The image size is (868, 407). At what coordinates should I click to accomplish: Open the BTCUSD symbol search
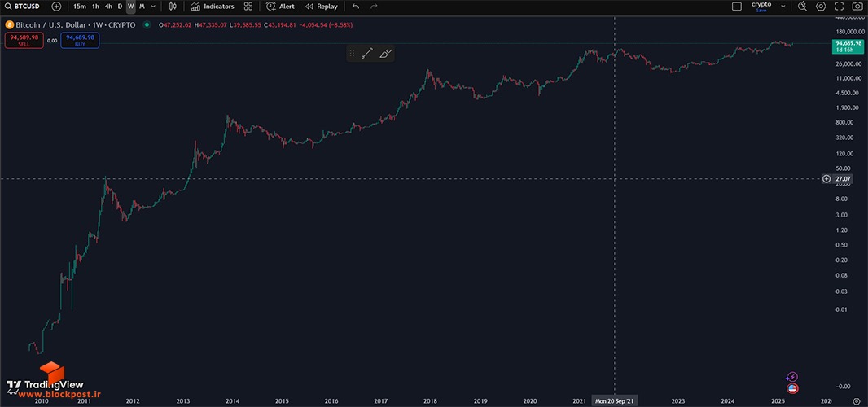coord(24,7)
